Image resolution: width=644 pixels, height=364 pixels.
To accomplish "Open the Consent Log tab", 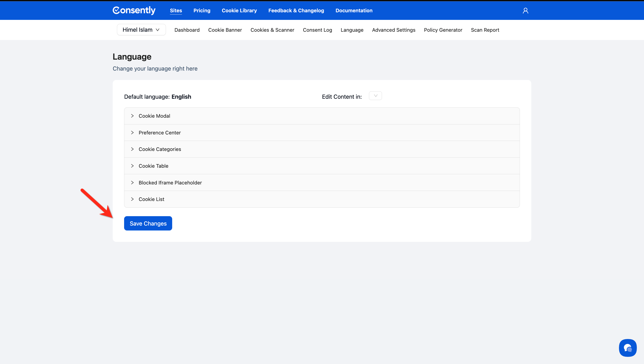I will click(x=317, y=30).
